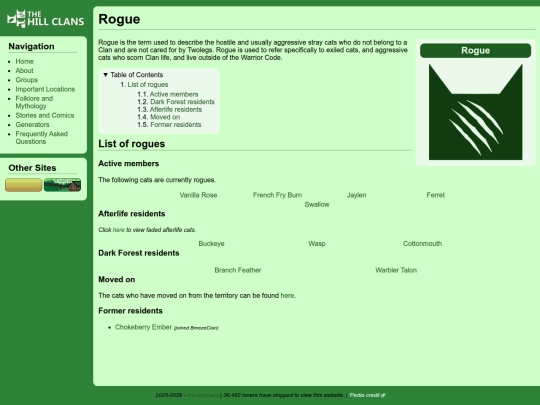Open Frequently Asked Questions link
540x405 pixels.
42,138
